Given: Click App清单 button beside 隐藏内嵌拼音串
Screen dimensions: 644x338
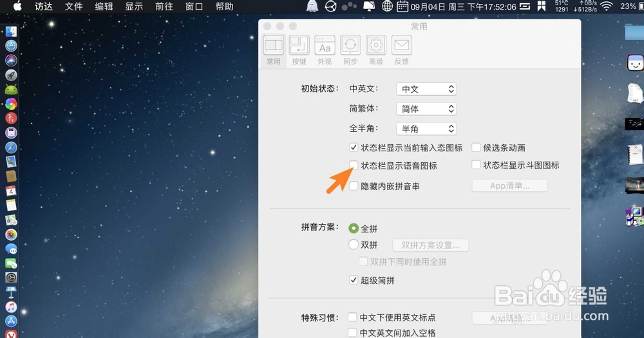Looking at the screenshot, I should click(509, 185).
